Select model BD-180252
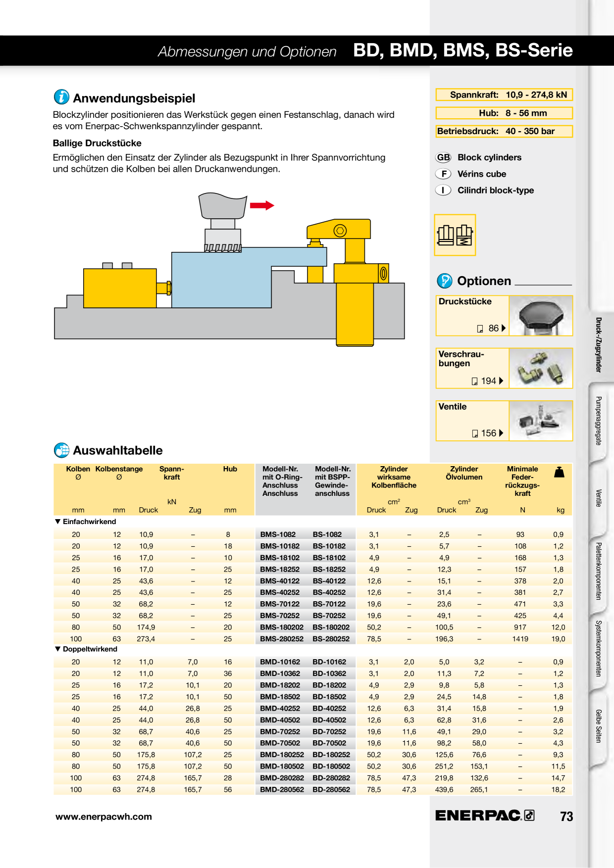The height and width of the screenshot is (868, 614). [331, 755]
